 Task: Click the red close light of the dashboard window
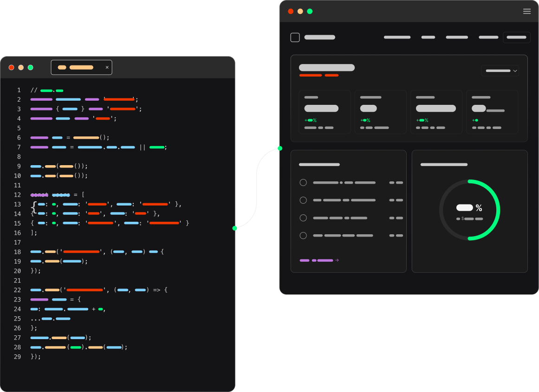pyautogui.click(x=291, y=11)
